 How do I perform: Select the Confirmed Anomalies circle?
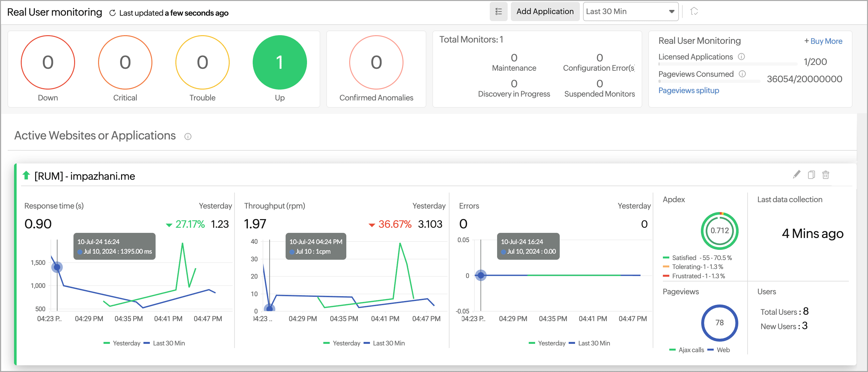point(376,62)
